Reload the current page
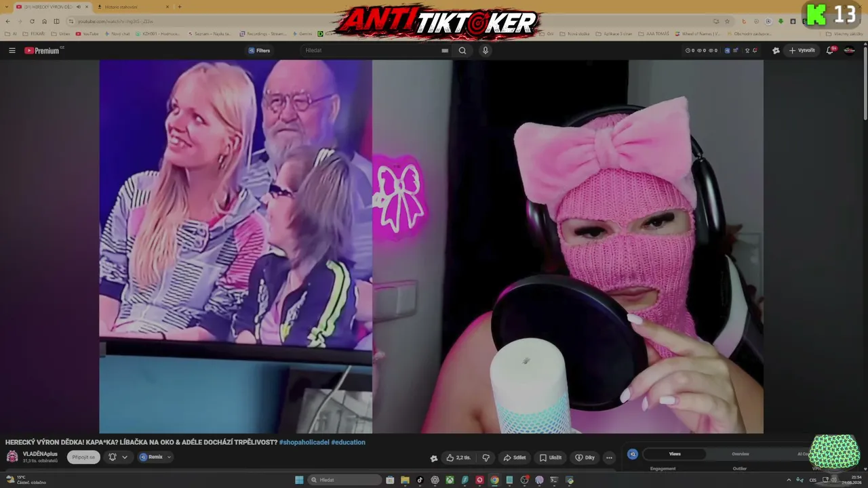868x488 pixels. tap(32, 21)
